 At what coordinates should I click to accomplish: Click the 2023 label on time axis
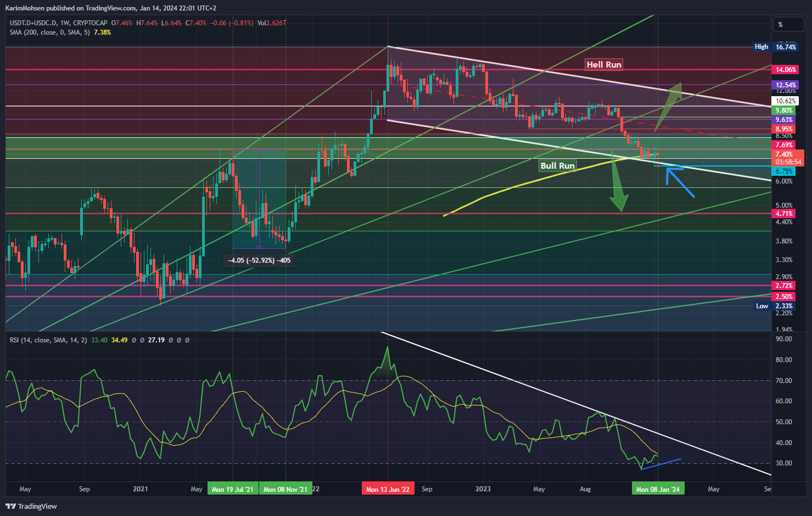click(483, 489)
